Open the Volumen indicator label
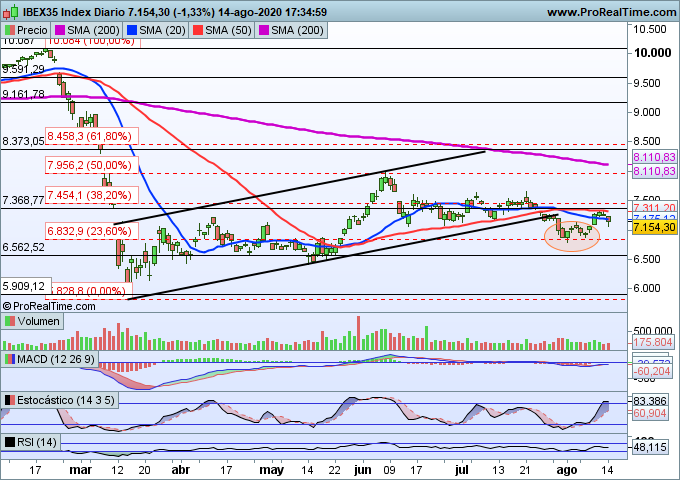The image size is (680, 480). pos(39,322)
